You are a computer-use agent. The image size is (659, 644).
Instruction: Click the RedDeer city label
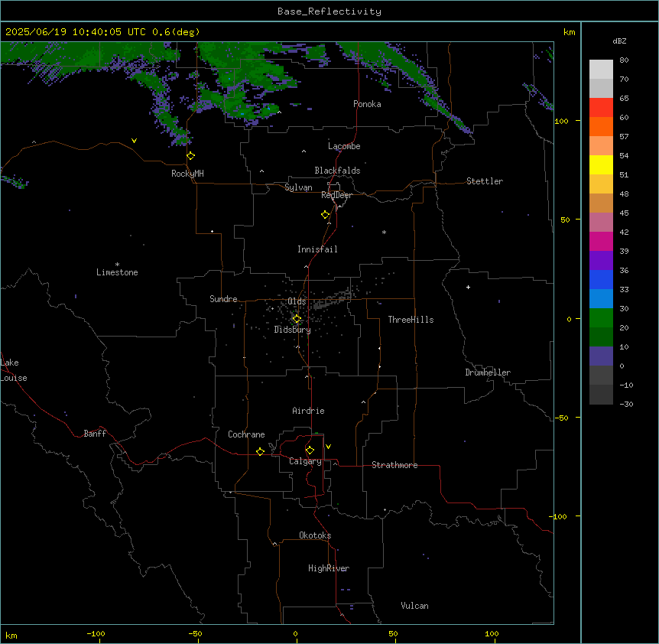point(336,195)
